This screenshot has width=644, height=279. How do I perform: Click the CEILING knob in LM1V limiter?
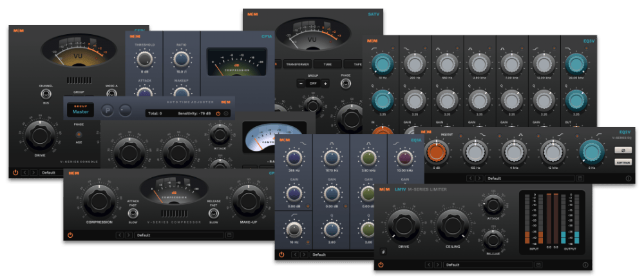click(453, 225)
